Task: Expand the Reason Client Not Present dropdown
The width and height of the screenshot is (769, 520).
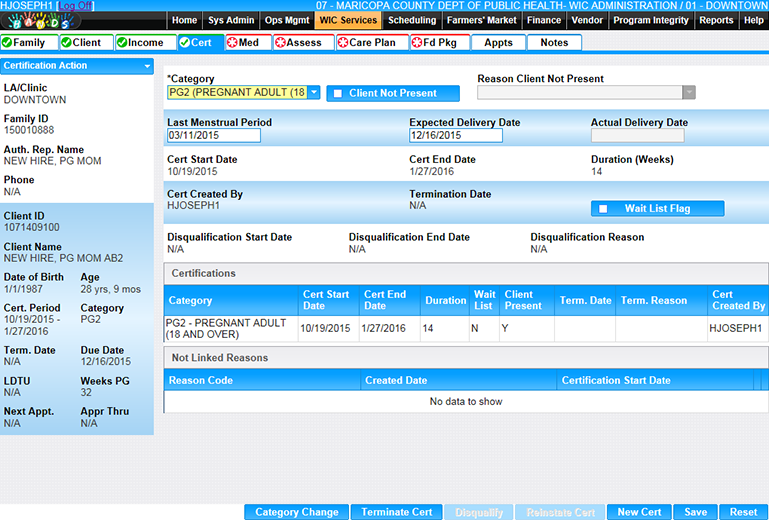Action: pos(688,93)
